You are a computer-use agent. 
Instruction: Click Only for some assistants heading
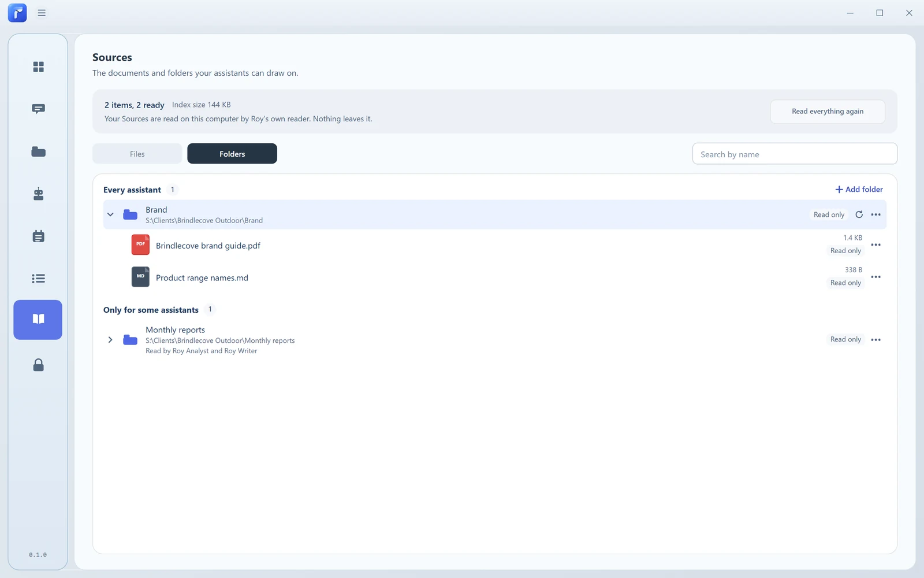(x=151, y=310)
